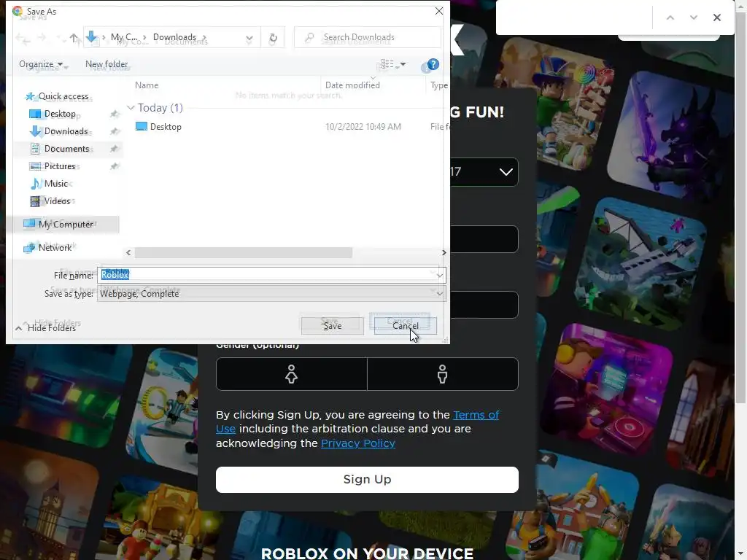Open Videos in the sidebar
The image size is (747, 560).
[57, 201]
